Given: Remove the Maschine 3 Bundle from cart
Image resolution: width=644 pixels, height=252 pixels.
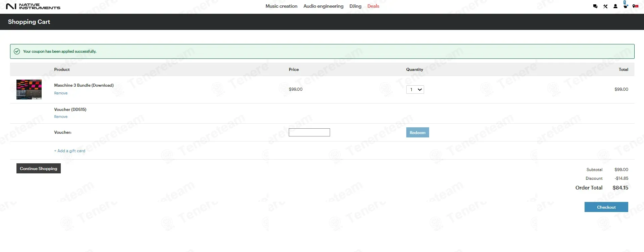Looking at the screenshot, I should click(x=61, y=93).
